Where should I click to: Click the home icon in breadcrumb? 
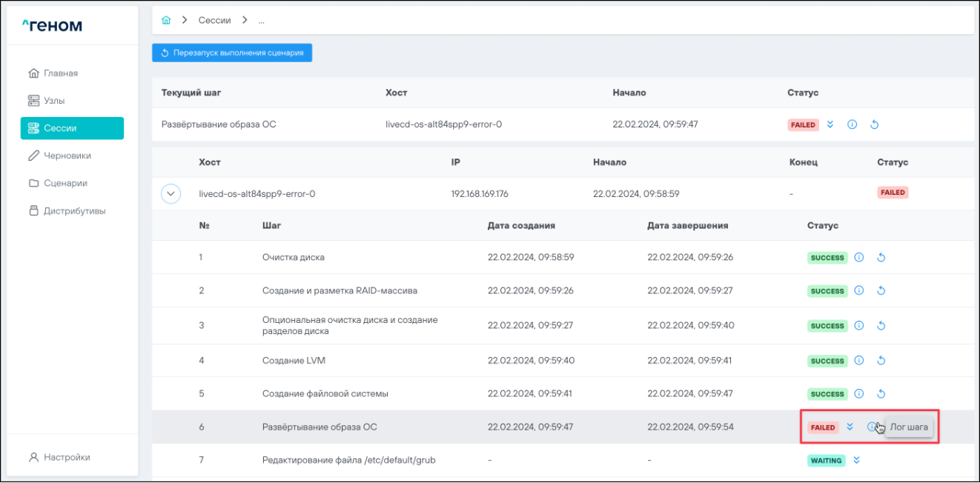[x=166, y=21]
